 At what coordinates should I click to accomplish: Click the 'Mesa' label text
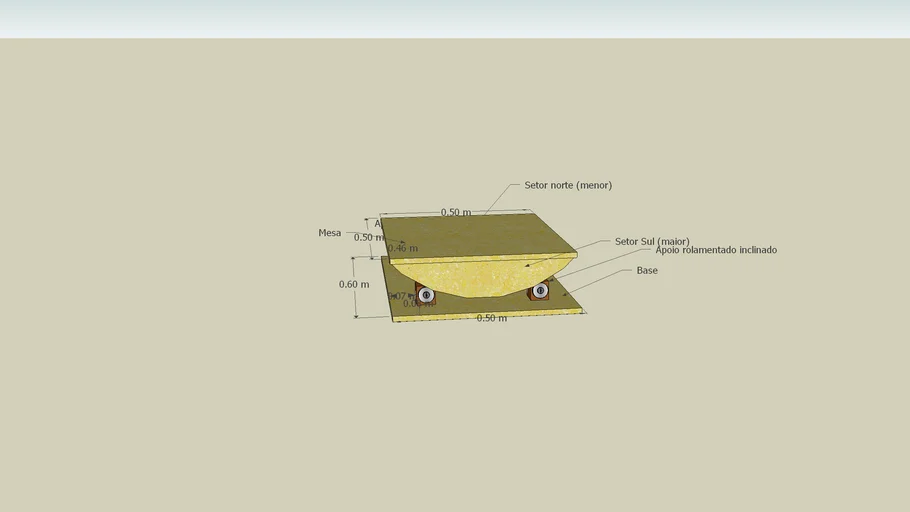(x=330, y=233)
